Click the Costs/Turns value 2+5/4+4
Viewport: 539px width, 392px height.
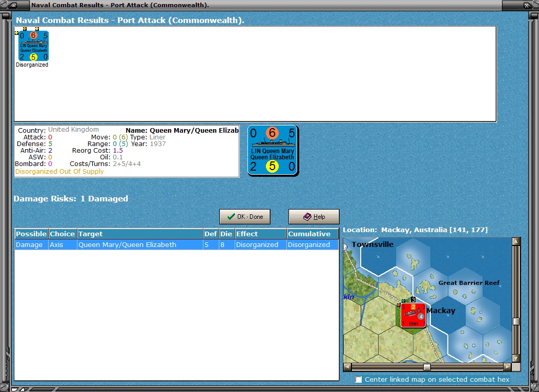click(x=127, y=164)
